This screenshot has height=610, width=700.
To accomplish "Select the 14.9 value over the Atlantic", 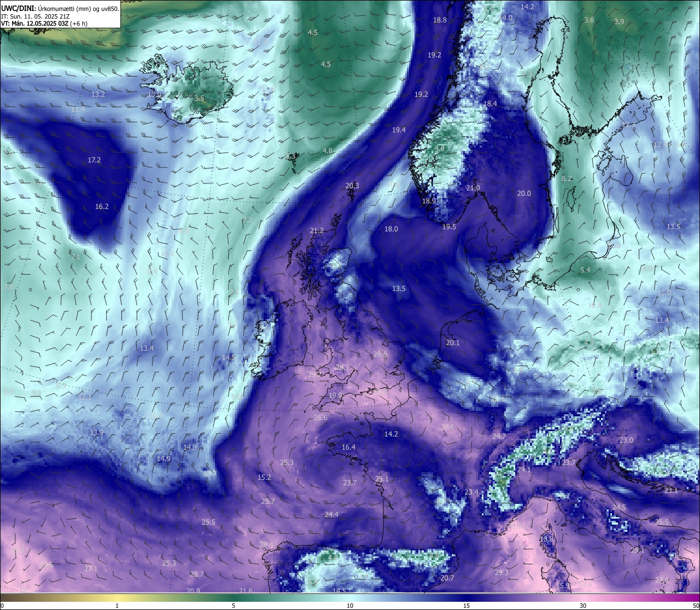I will 164,459.
